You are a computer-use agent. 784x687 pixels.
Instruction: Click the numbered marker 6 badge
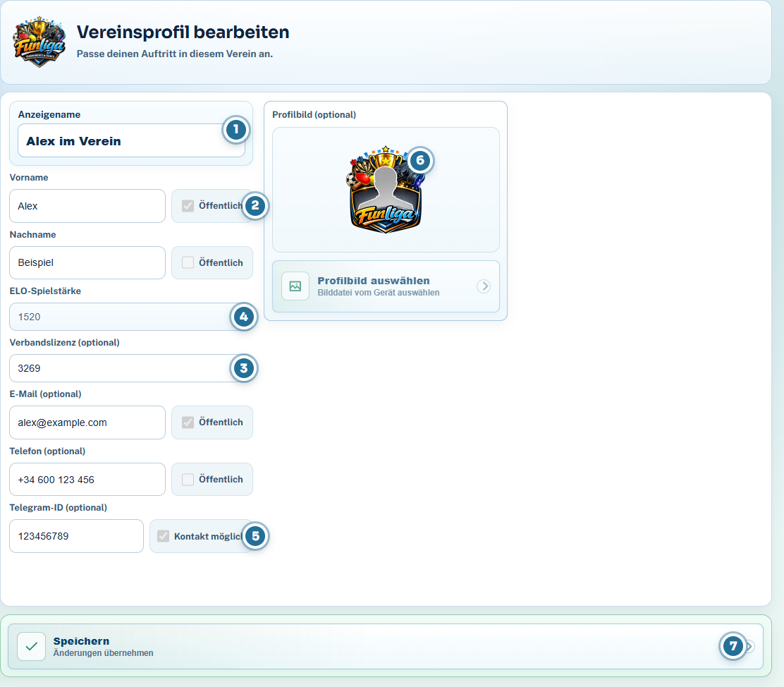pos(420,161)
